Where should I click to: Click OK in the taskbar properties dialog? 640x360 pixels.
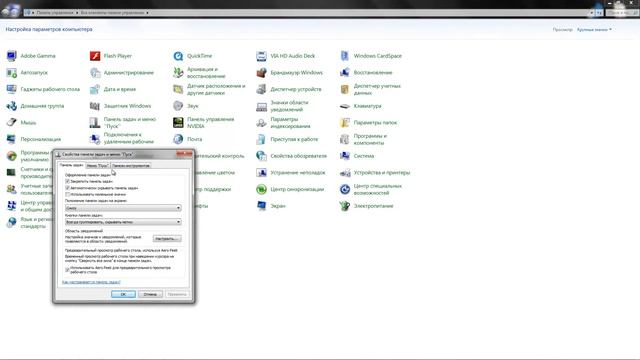pos(123,294)
